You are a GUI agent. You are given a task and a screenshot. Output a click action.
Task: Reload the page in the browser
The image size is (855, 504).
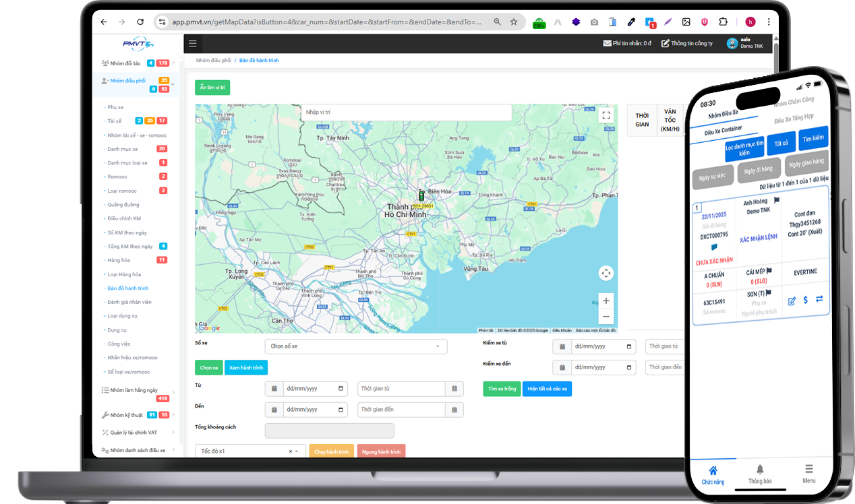click(140, 22)
